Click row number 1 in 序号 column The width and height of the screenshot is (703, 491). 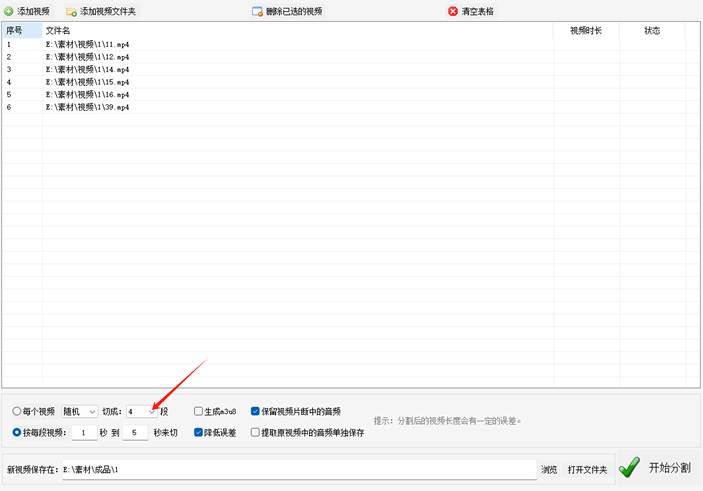[9, 44]
